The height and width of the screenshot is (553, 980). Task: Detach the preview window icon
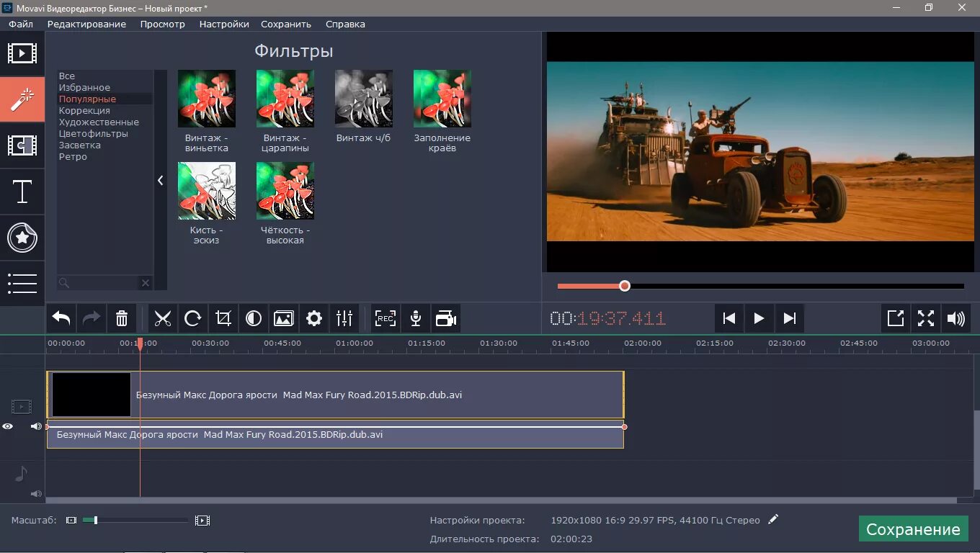(896, 318)
